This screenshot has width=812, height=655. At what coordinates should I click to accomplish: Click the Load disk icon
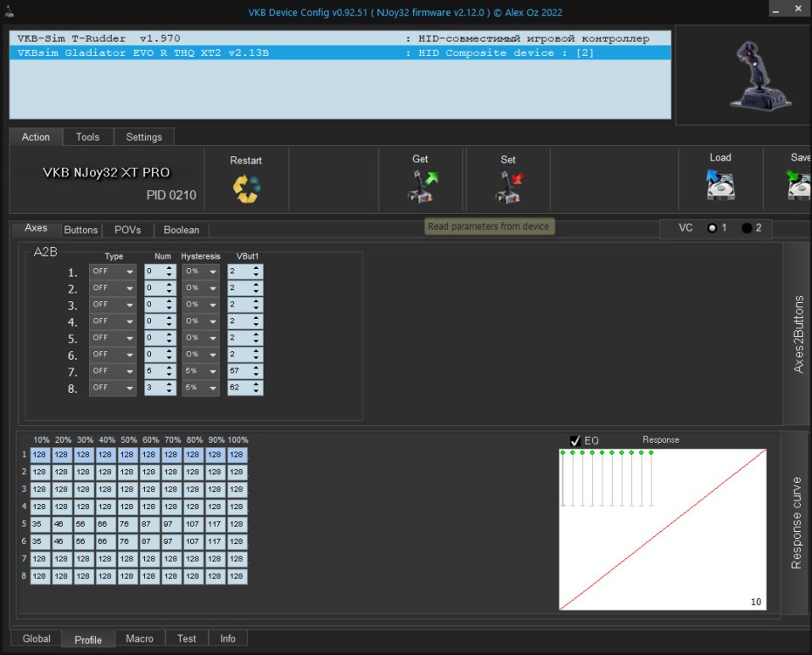click(x=720, y=185)
